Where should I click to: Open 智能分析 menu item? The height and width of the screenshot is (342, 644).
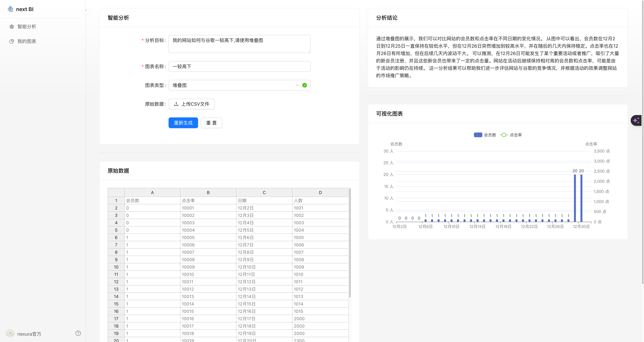pos(27,27)
